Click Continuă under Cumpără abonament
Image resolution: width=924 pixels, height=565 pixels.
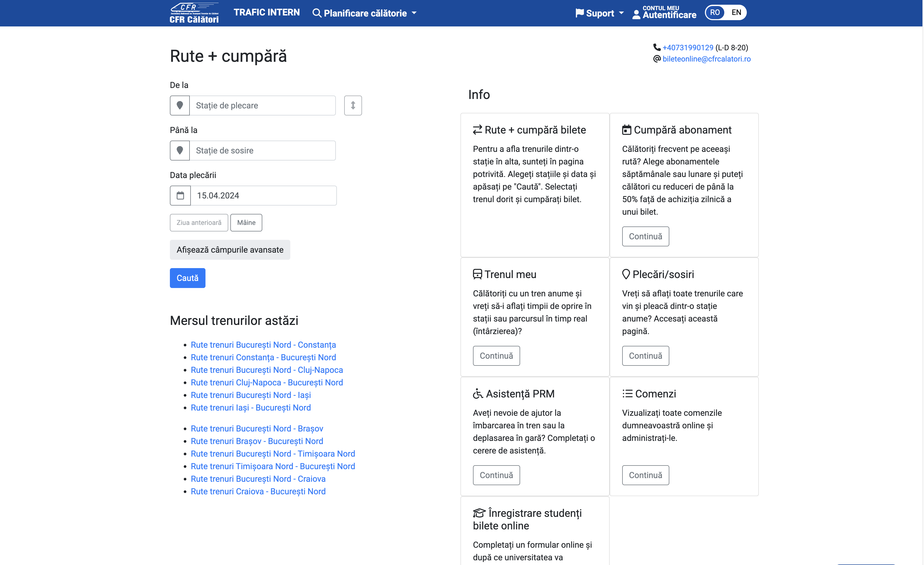pos(645,236)
